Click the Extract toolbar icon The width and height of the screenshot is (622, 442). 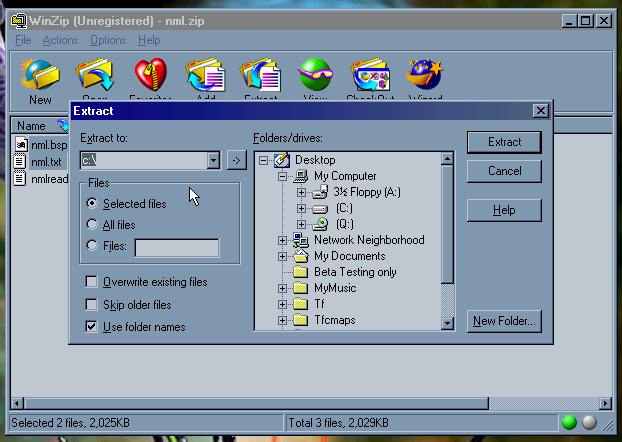click(261, 75)
